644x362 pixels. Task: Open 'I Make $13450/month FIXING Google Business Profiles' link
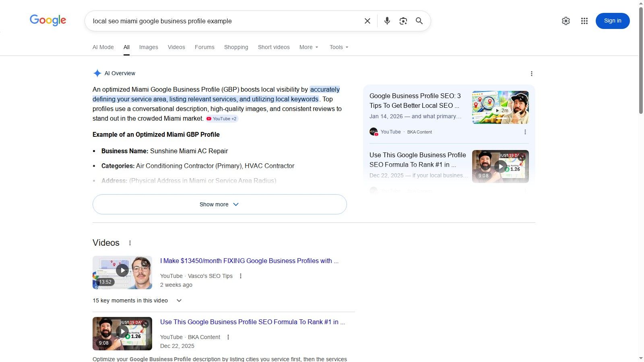click(x=249, y=261)
